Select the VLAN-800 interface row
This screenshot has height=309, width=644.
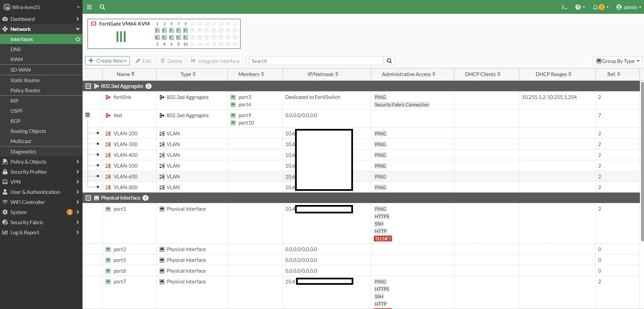click(x=361, y=187)
